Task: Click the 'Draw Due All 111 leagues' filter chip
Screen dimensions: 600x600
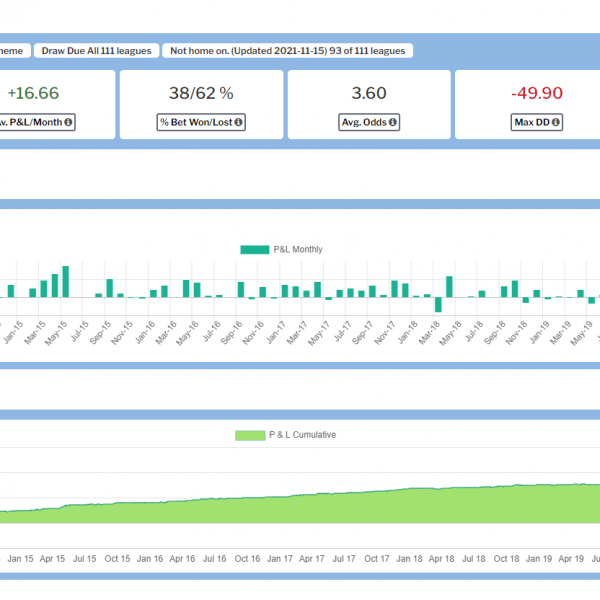Action: 96,51
